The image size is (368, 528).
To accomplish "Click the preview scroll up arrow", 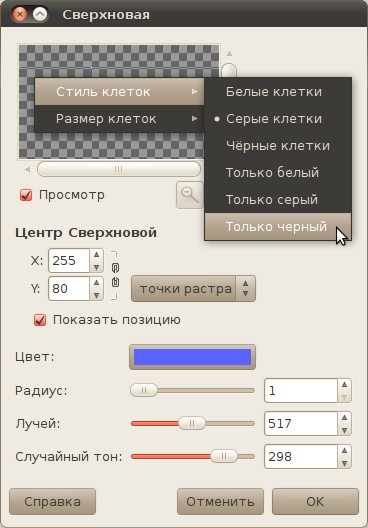I will (229, 53).
